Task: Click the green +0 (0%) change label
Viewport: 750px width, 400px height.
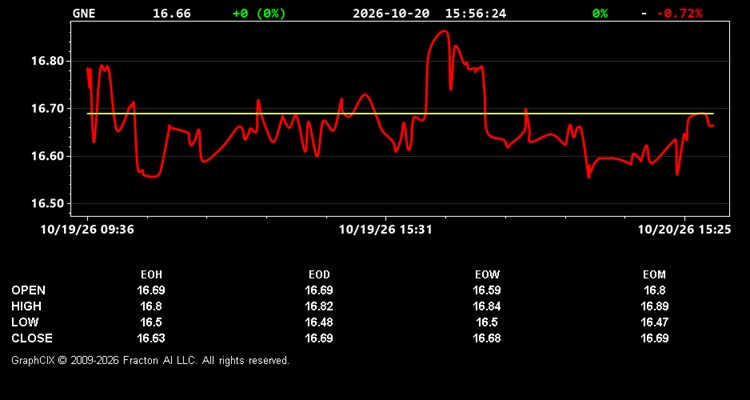Action: 259,13
